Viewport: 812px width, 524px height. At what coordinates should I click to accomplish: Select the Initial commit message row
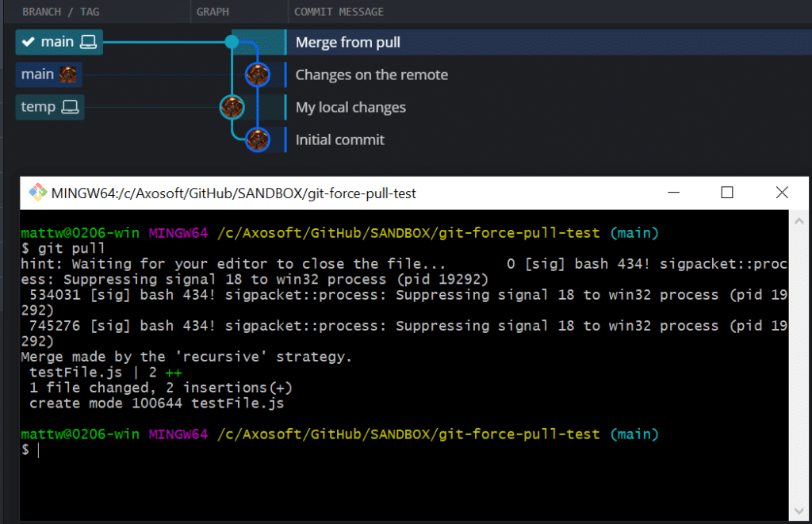click(x=341, y=140)
